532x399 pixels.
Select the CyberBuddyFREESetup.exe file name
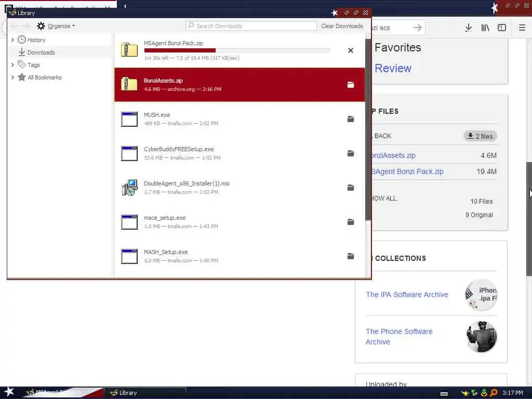click(179, 149)
